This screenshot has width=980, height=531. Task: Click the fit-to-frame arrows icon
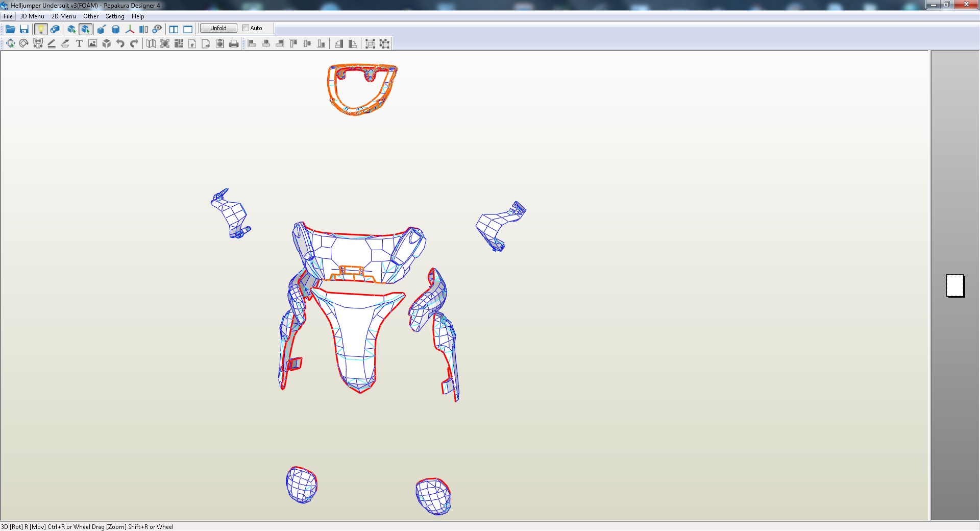[x=165, y=43]
